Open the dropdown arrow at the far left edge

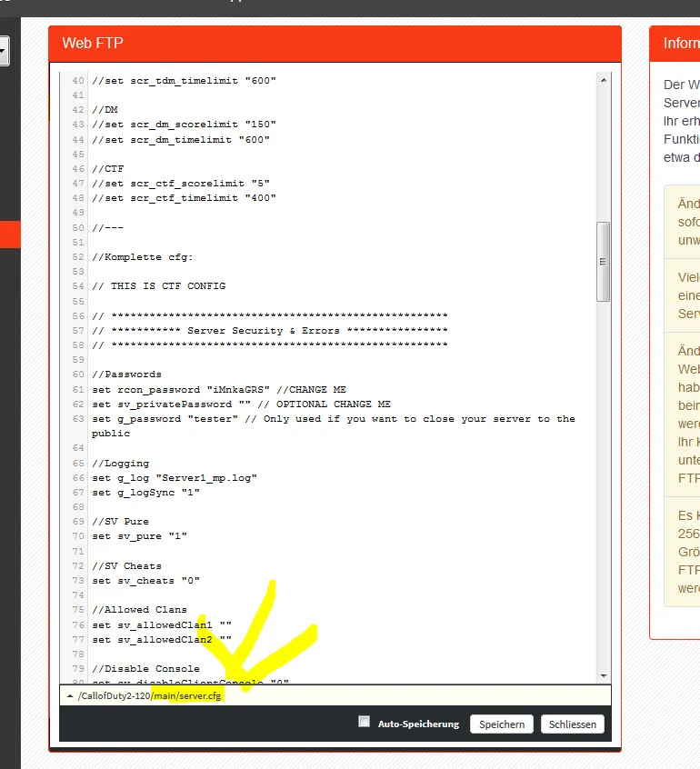click(3, 51)
